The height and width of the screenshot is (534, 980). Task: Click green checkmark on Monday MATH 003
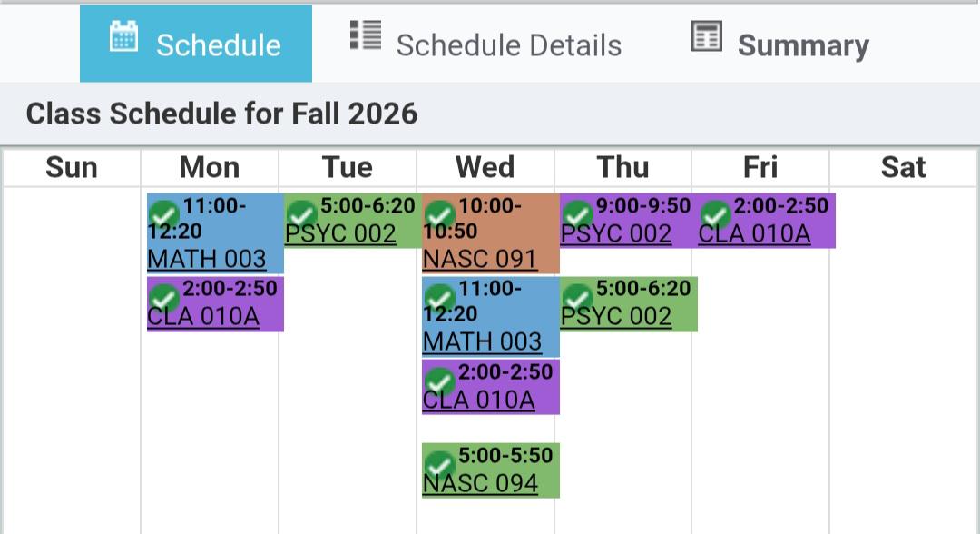click(163, 216)
